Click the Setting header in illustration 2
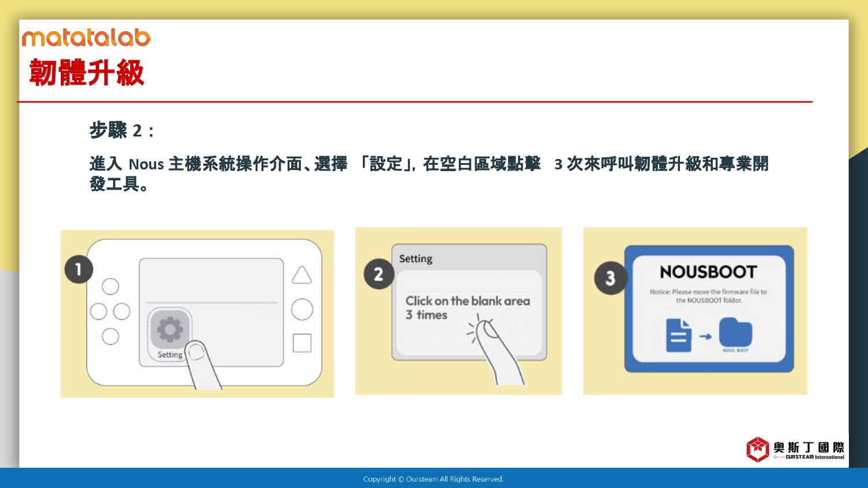The image size is (868, 488). (x=415, y=258)
